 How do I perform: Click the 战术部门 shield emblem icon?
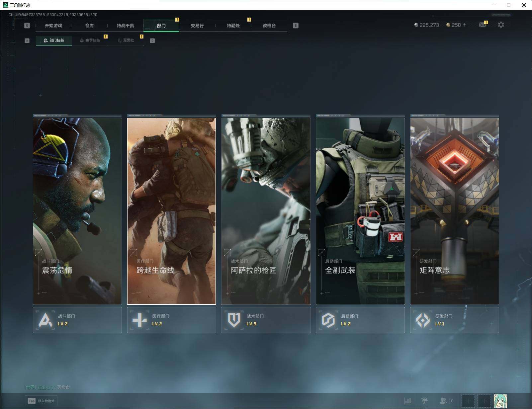[234, 320]
